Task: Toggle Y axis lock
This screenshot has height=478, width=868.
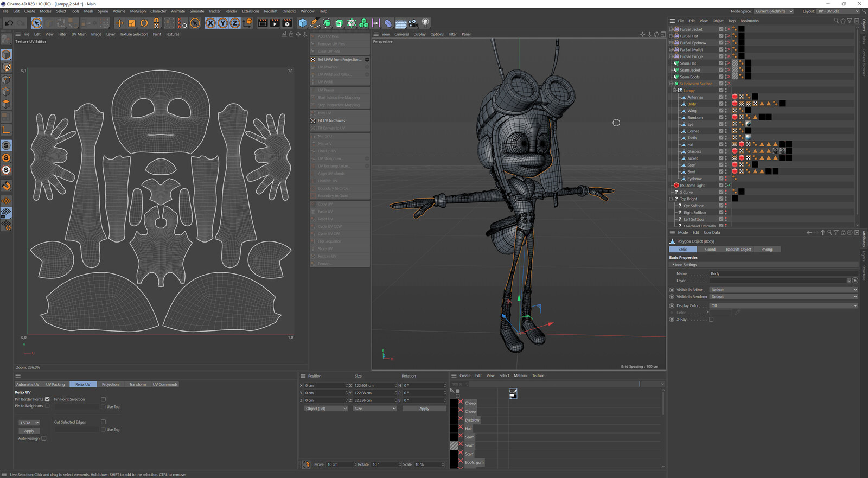Action: coord(222,23)
